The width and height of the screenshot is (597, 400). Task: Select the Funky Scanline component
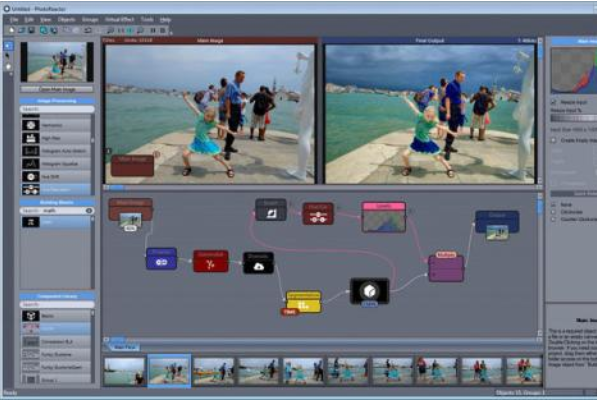(x=56, y=354)
